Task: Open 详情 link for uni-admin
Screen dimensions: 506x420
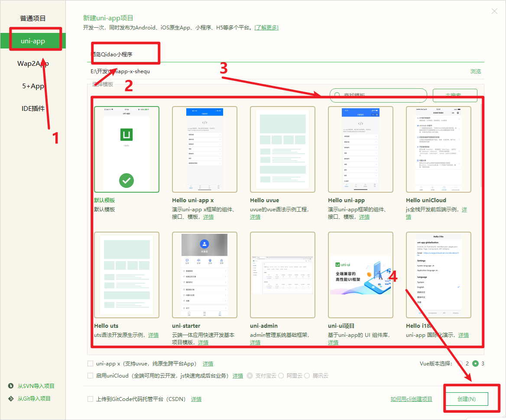Action: pos(255,342)
